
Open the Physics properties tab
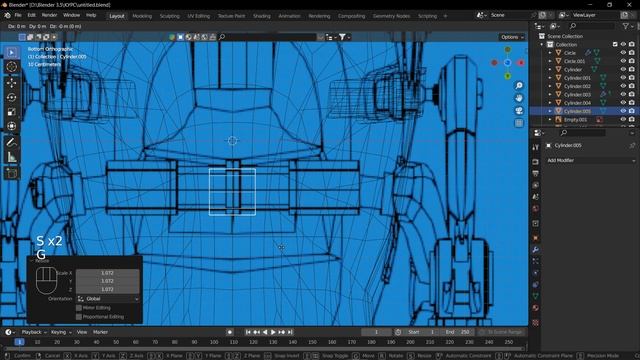click(x=536, y=273)
